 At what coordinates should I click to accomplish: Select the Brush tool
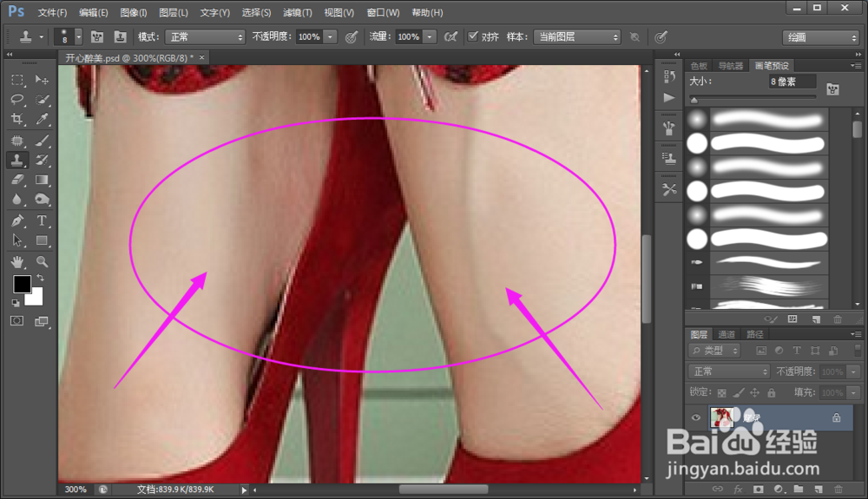42,141
